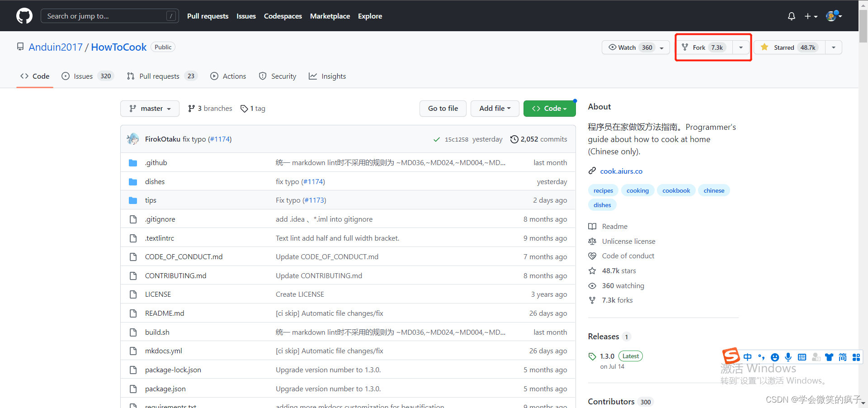Toggle the Starred button
This screenshot has height=408, width=868.
coord(789,47)
